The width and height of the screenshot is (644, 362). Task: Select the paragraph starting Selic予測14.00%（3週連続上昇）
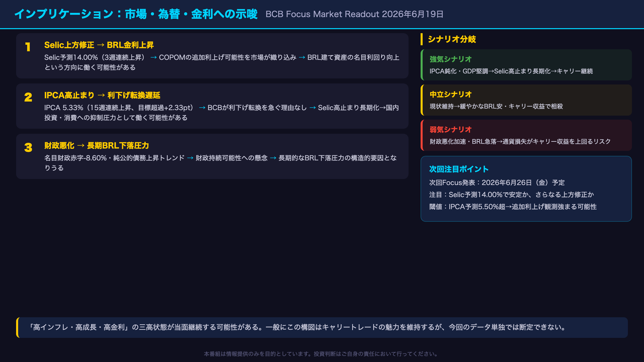pyautogui.click(x=222, y=62)
